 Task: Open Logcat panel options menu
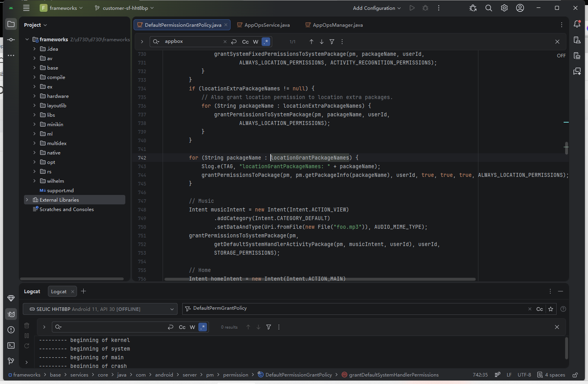point(550,291)
